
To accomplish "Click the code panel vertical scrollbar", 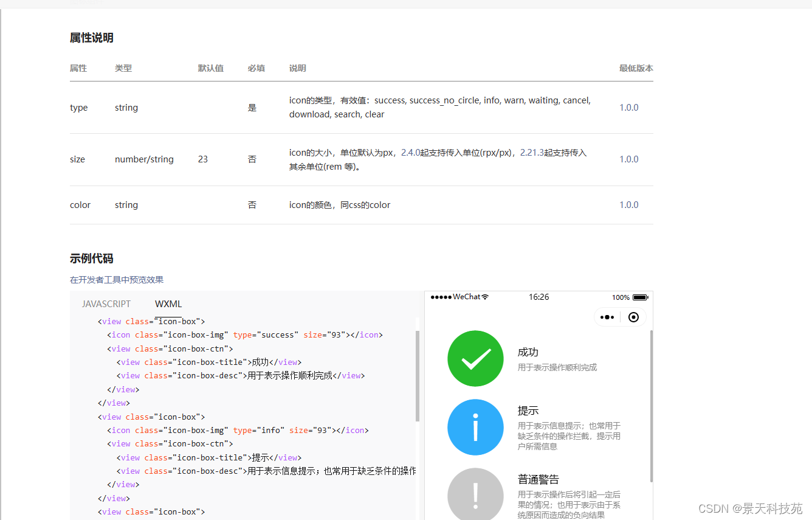I will click(x=418, y=376).
